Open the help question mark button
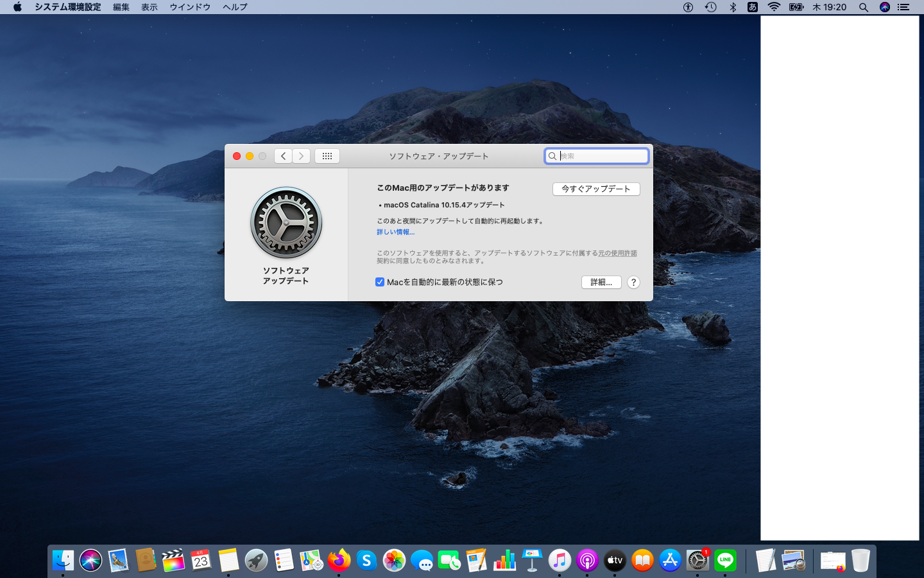This screenshot has width=924, height=578. [x=633, y=283]
